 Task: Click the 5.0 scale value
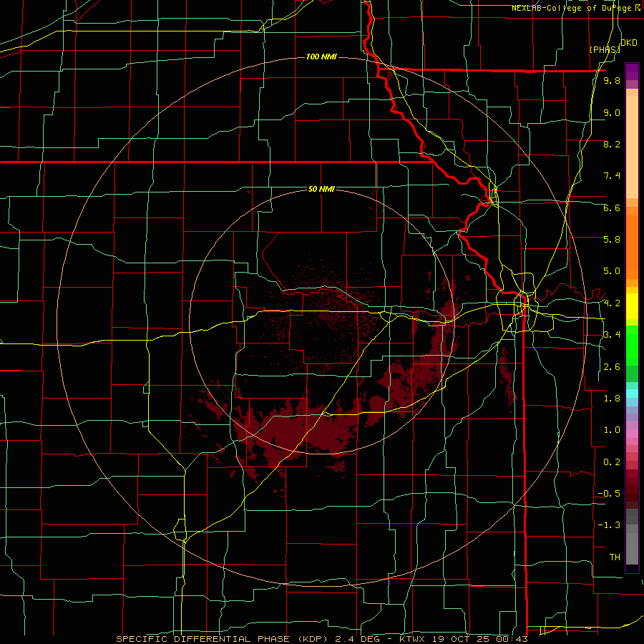tap(612, 271)
